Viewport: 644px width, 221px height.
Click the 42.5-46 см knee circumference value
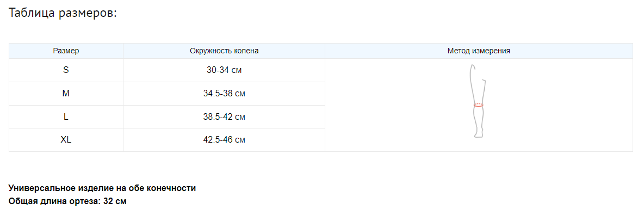click(224, 140)
